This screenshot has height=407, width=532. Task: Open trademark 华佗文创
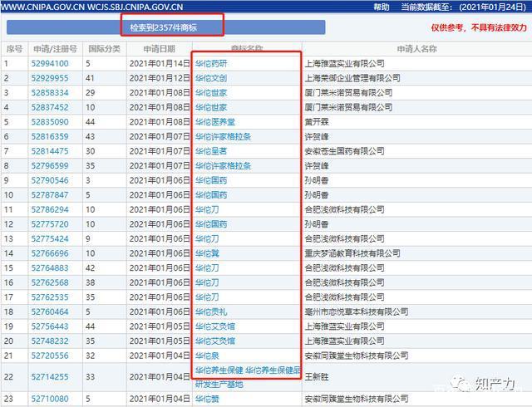pos(211,78)
